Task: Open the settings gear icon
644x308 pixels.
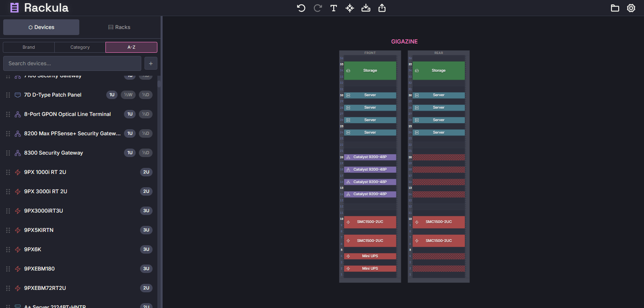Action: tap(631, 8)
